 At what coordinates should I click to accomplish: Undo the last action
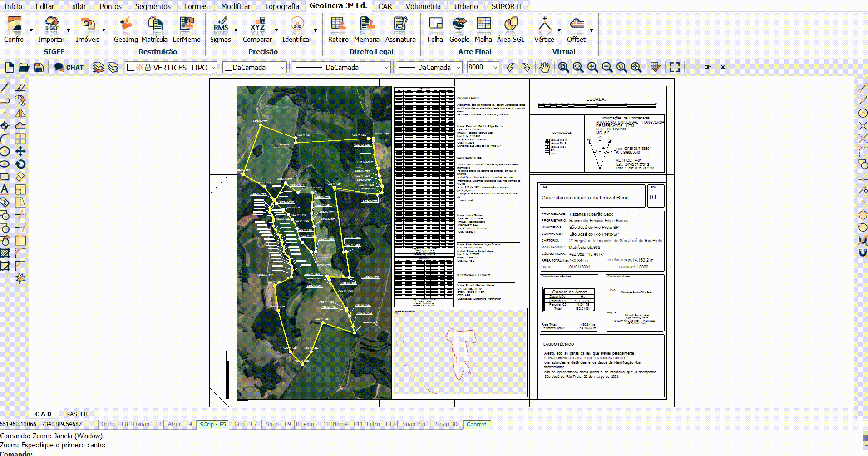(x=511, y=67)
